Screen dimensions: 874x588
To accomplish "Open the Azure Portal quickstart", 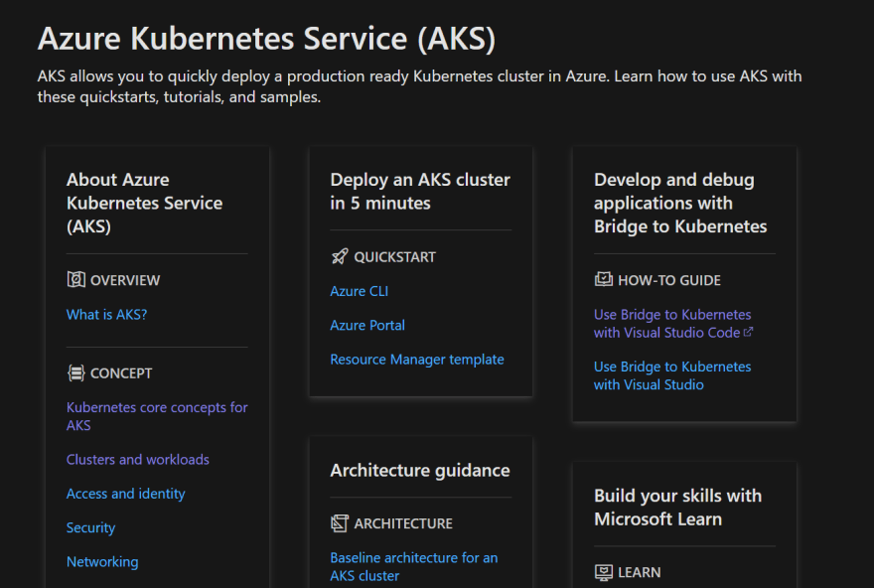I will tap(367, 325).
